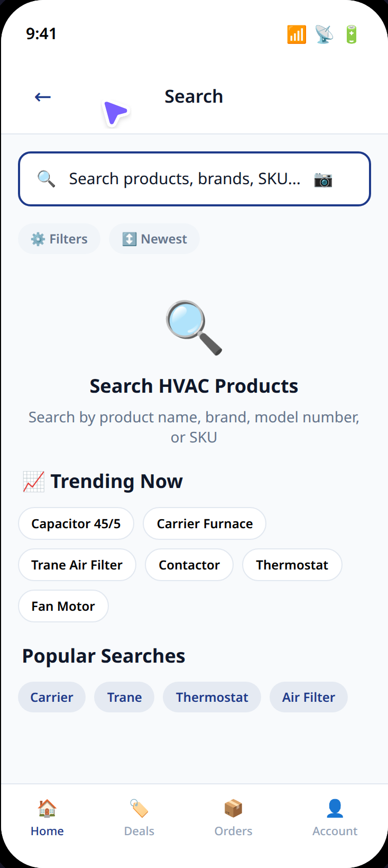388x868 pixels.
Task: Select trending search Capacitor 45/5
Action: (76, 523)
